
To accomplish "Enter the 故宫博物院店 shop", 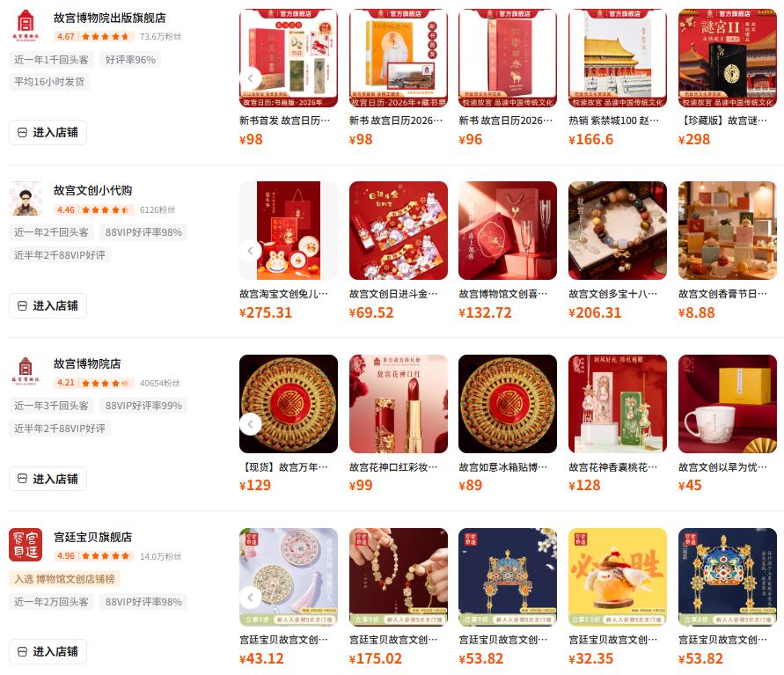I will click(48, 479).
